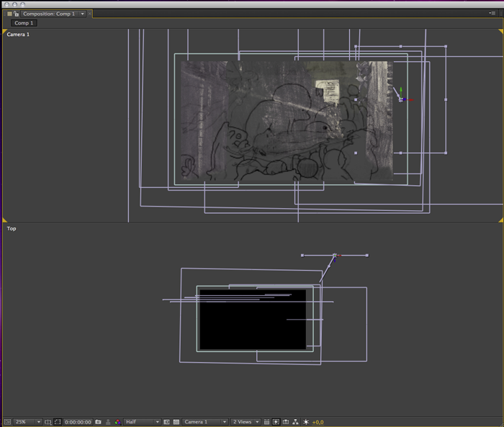Toggle Pixel Aspect Ratio Correction icon
The height and width of the screenshot is (427, 504).
point(267,422)
